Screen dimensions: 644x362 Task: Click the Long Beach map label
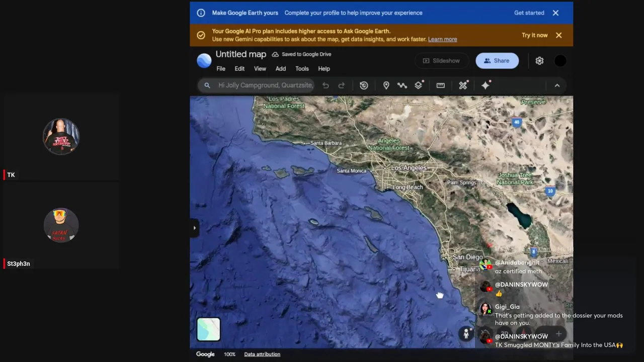(408, 187)
